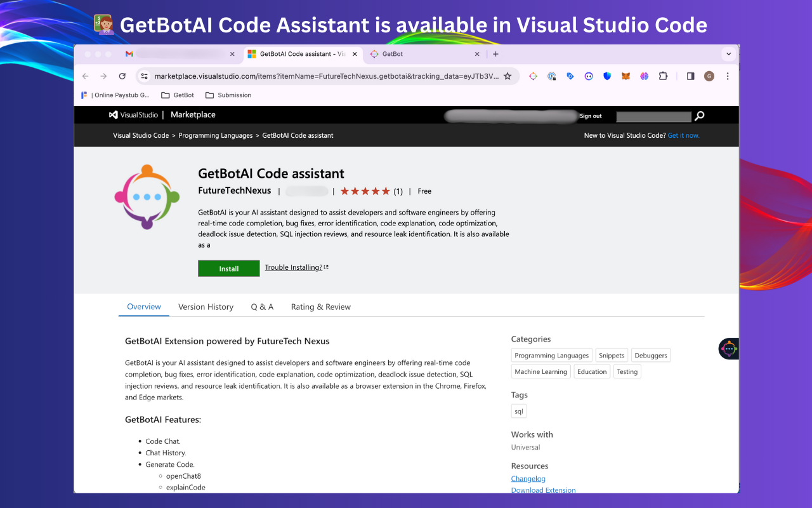Expand the tab search dropdown arrow
The height and width of the screenshot is (508, 812).
click(729, 54)
